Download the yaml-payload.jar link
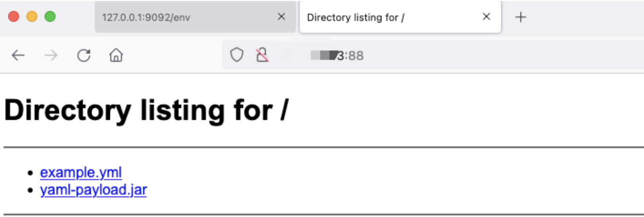 click(94, 190)
